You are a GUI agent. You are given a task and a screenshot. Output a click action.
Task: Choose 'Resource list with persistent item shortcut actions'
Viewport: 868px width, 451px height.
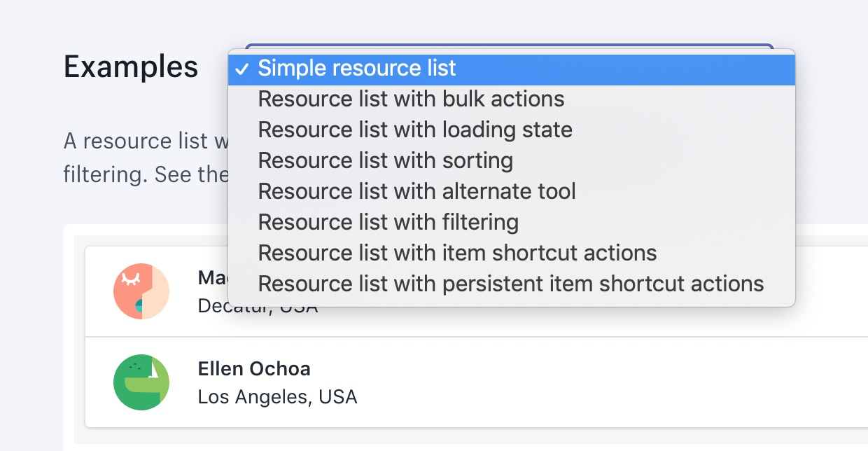click(x=510, y=284)
